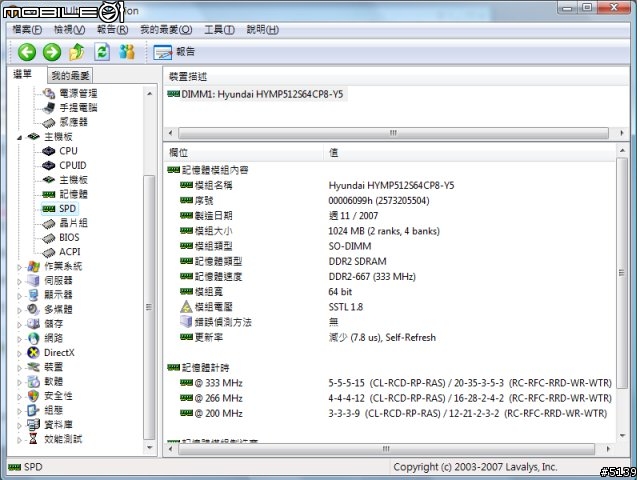Select the ACPI tree item
The image size is (640, 480).
tap(62, 252)
